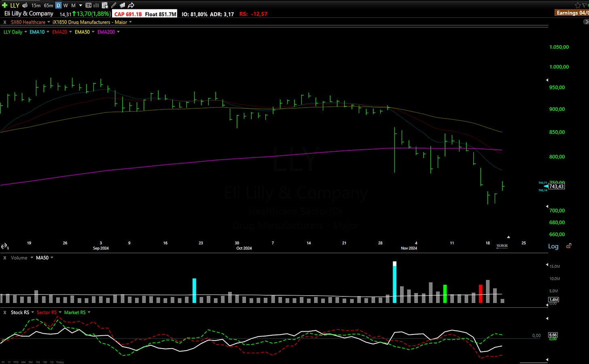The width and height of the screenshot is (589, 364).
Task: Select the YTD range button
Action: [16, 362]
